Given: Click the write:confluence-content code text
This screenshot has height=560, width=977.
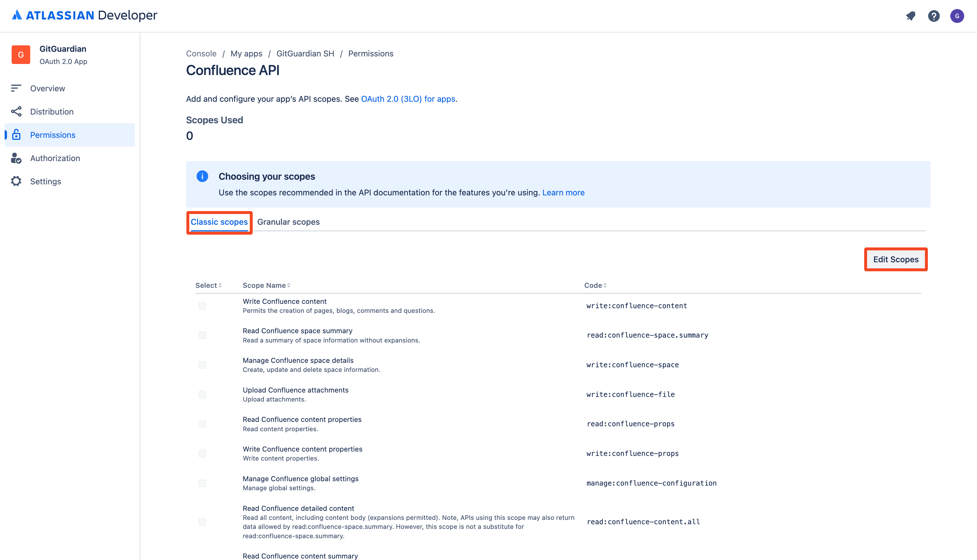Looking at the screenshot, I should [x=637, y=306].
